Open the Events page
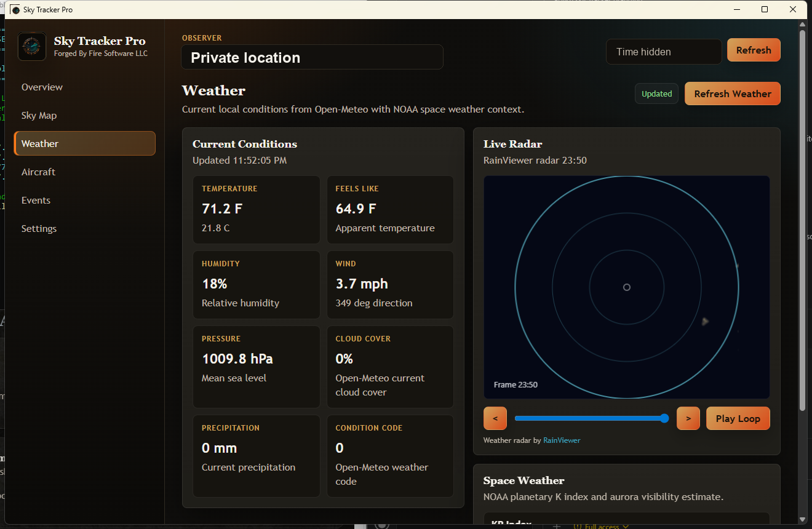Image resolution: width=812 pixels, height=529 pixels. point(85,201)
